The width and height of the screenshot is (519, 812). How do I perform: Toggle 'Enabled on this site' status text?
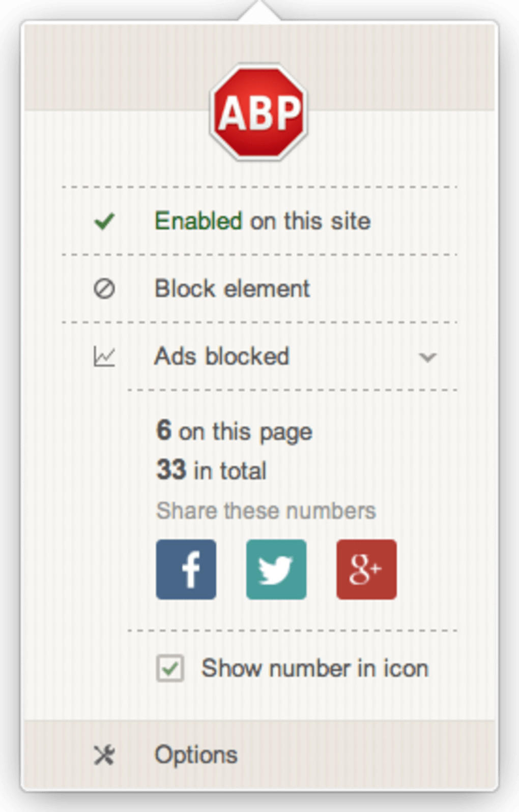(x=263, y=221)
